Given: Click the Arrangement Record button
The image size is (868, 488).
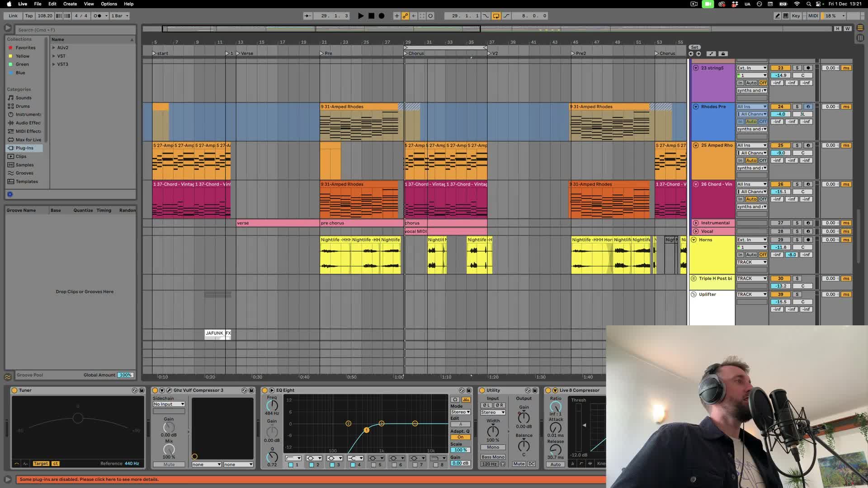Looking at the screenshot, I should click(x=382, y=16).
